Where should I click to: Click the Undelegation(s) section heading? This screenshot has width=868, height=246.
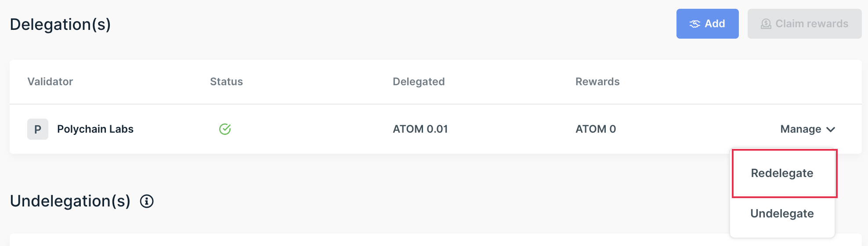(x=70, y=201)
